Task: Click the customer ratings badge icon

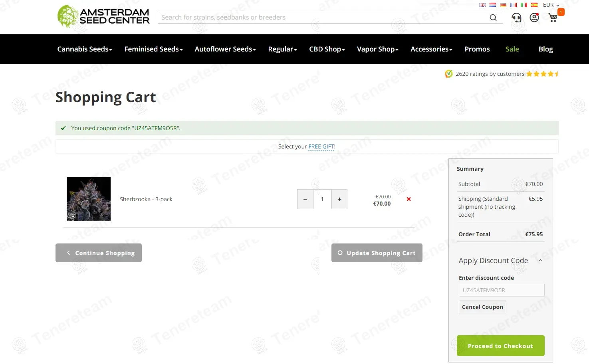Action: click(449, 74)
